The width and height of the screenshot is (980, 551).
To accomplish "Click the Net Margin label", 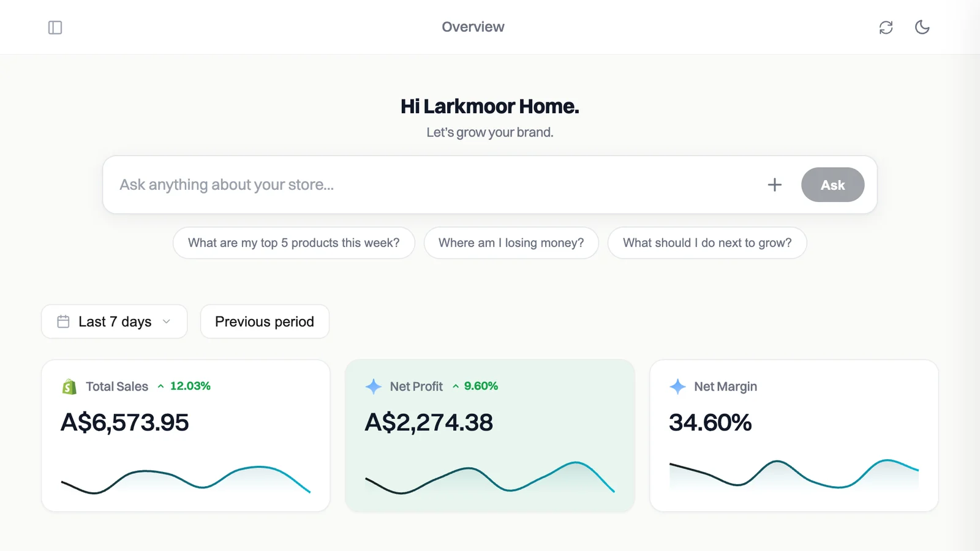I will [x=726, y=386].
